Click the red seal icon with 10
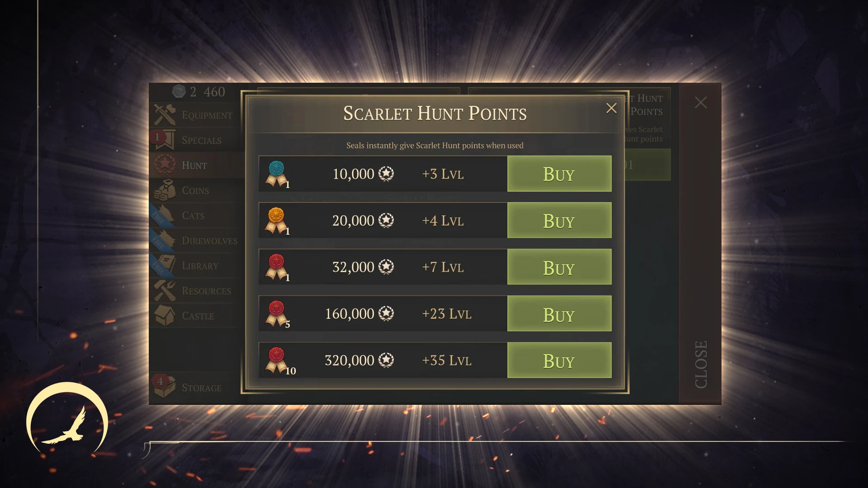This screenshot has width=868, height=488. coord(278,361)
